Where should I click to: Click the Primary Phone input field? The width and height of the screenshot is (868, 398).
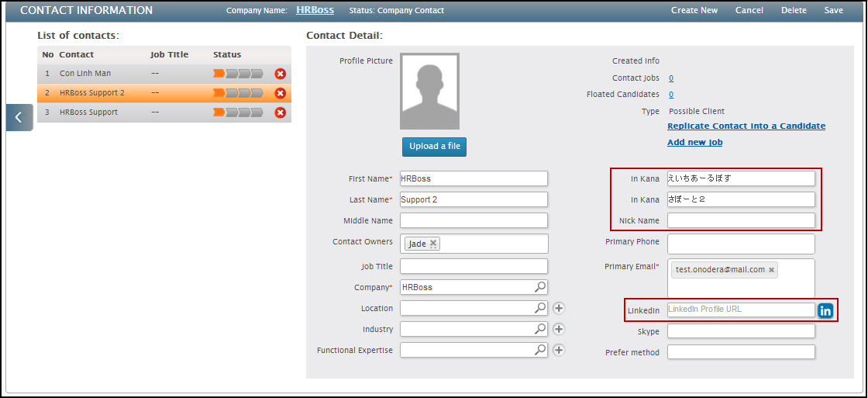[741, 244]
